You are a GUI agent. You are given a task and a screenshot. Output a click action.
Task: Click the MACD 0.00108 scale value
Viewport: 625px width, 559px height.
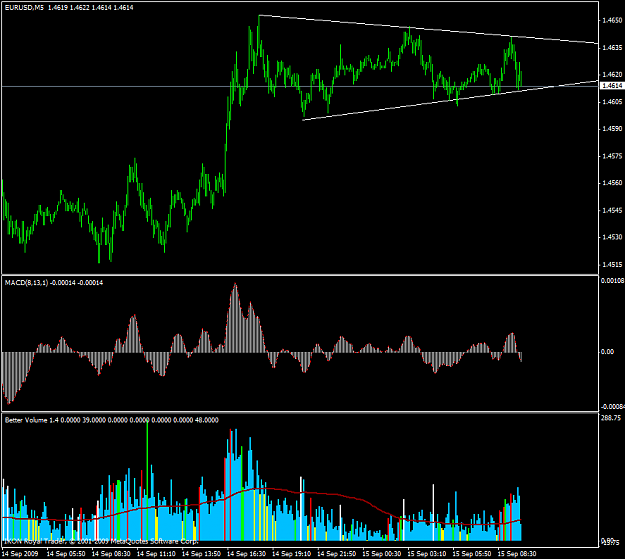click(612, 281)
